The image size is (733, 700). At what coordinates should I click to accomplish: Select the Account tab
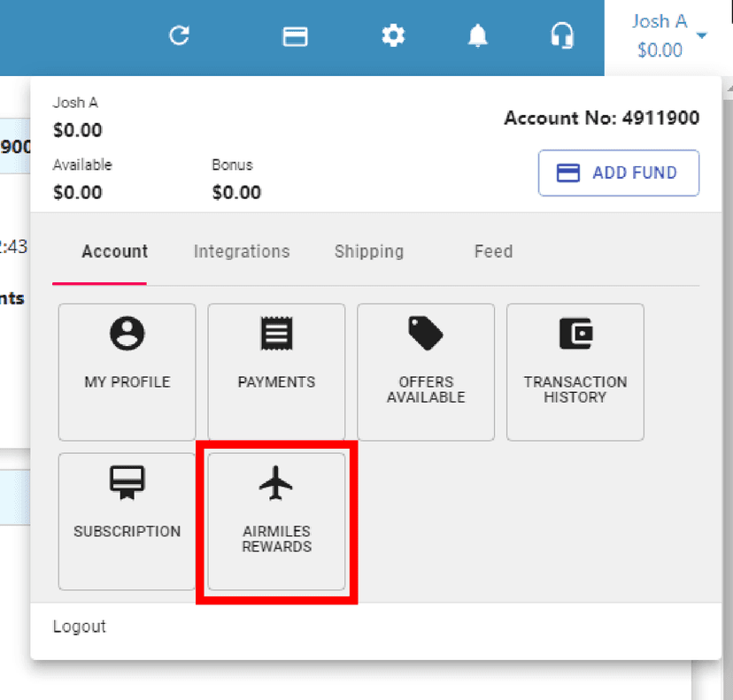pos(114,251)
